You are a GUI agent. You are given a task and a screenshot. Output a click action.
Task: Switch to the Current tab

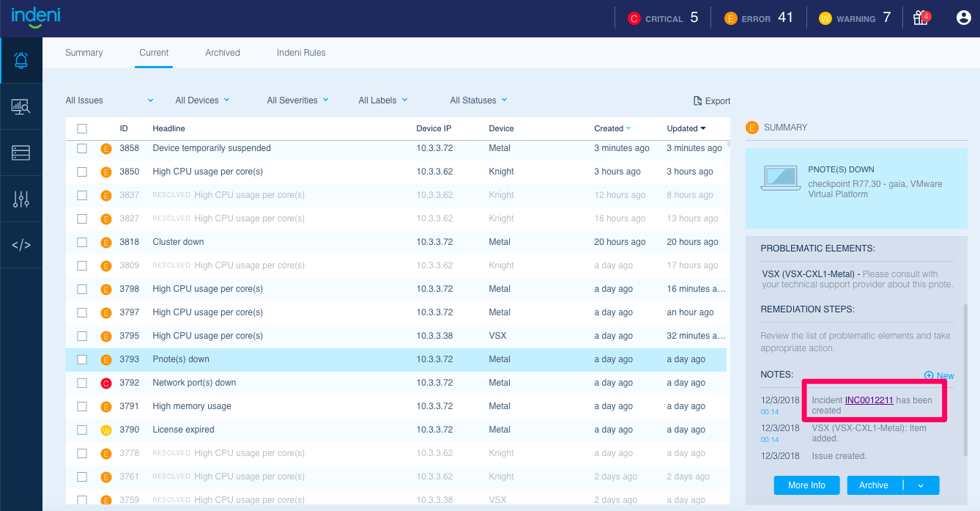point(154,53)
